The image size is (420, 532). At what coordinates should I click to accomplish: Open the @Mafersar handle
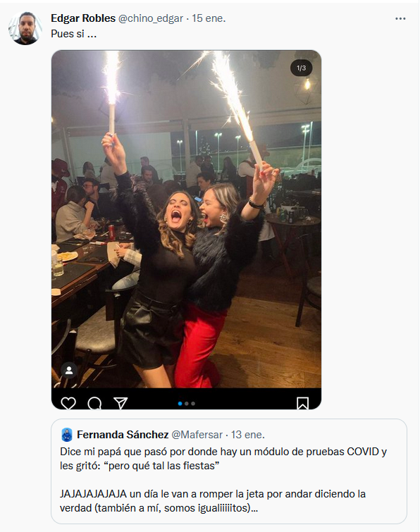coord(197,435)
